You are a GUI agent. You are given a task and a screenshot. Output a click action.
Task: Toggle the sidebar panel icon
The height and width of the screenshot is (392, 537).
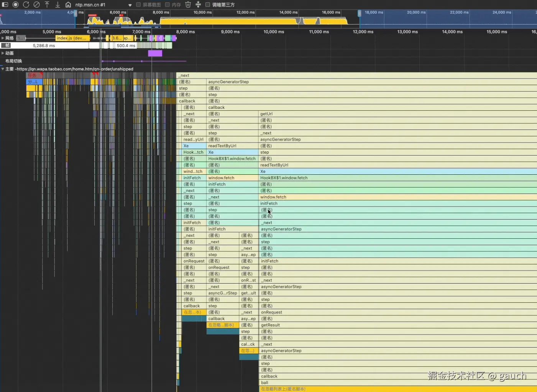pyautogui.click(x=5, y=5)
